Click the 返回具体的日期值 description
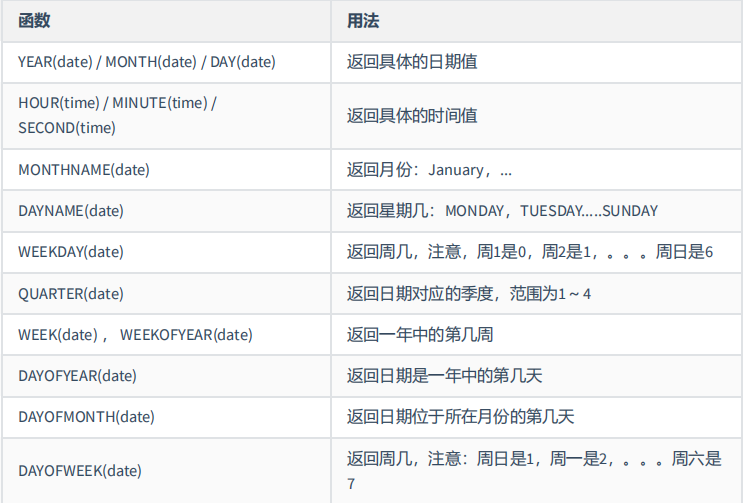744x503 pixels. pyautogui.click(x=412, y=62)
